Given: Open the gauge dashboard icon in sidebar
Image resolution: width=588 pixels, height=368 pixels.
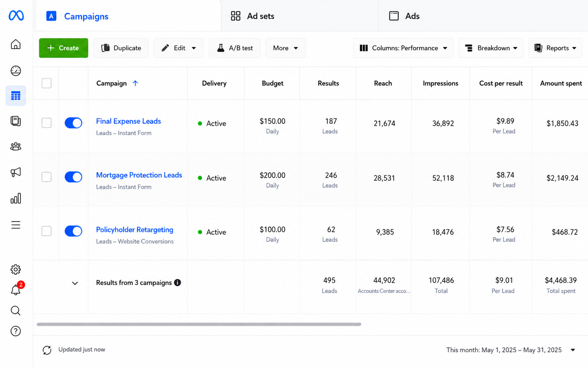Looking at the screenshot, I should pos(16,70).
